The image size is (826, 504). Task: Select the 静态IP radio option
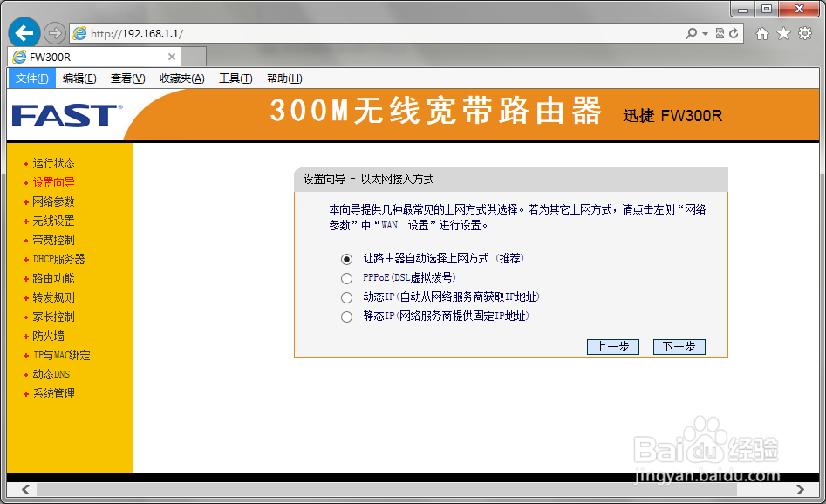pos(346,317)
